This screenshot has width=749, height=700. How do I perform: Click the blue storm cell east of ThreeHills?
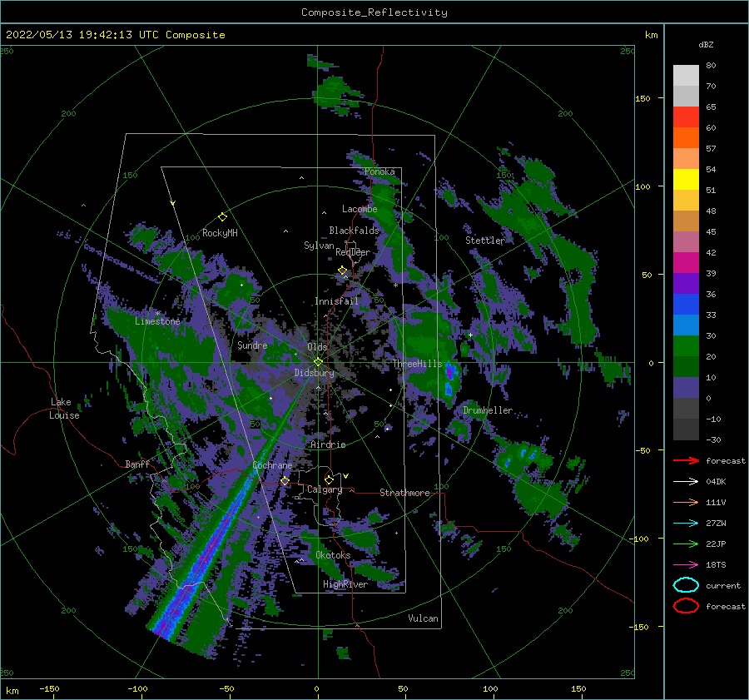[449, 378]
